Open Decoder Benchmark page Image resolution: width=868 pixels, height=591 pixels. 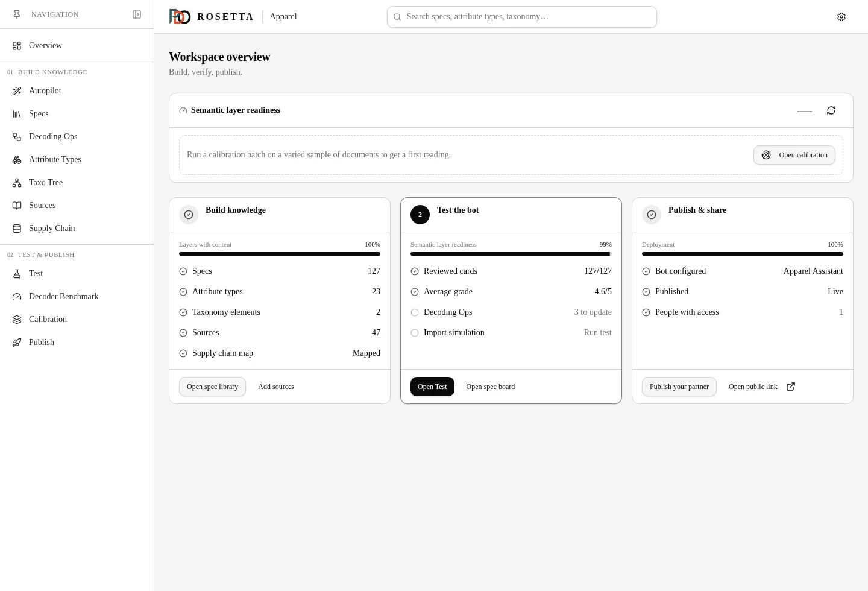point(77,297)
